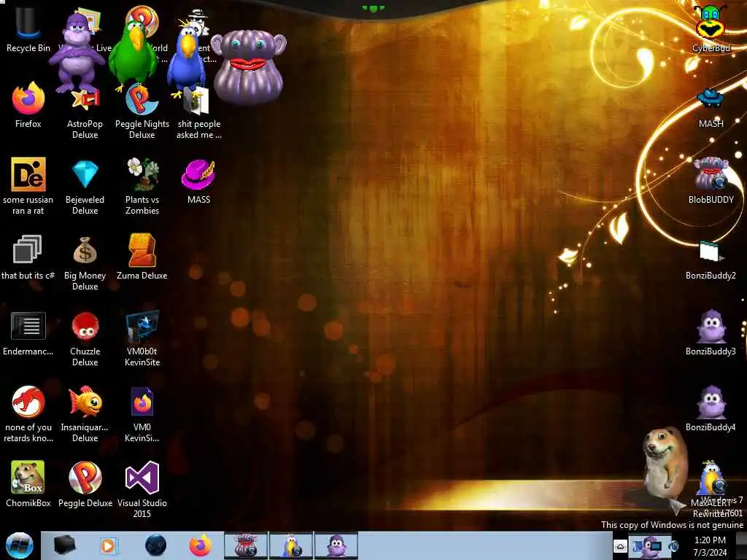
Task: Open the clock showing 1:20 PM
Action: tap(710, 546)
